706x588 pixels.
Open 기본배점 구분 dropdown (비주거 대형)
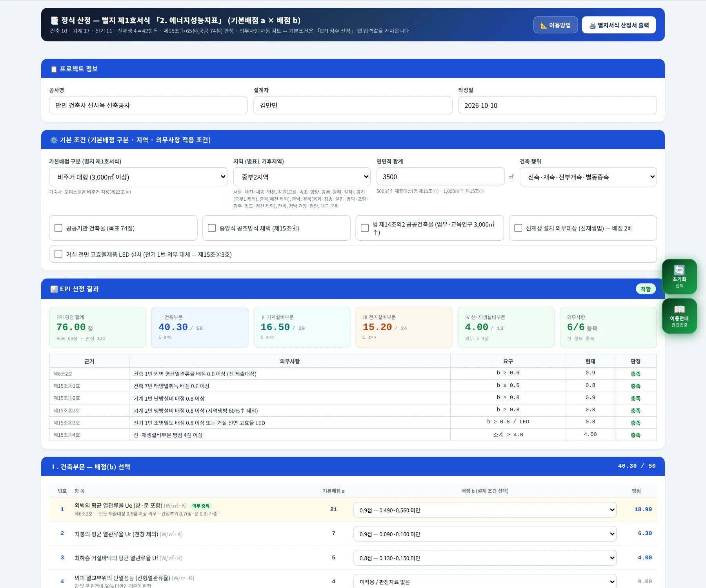pyautogui.click(x=138, y=177)
